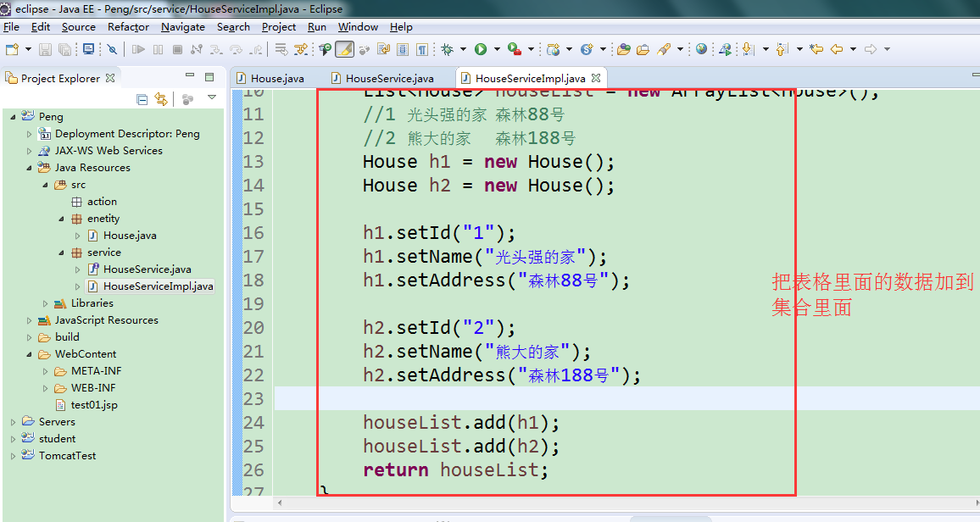The width and height of the screenshot is (980, 522).
Task: Collapse the enetity package node
Action: 61,219
